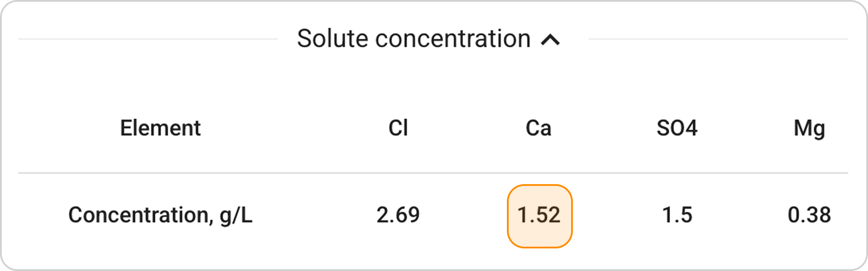The height and width of the screenshot is (271, 868).
Task: Collapse the Solute concentration section chevron
Action: coord(550,40)
